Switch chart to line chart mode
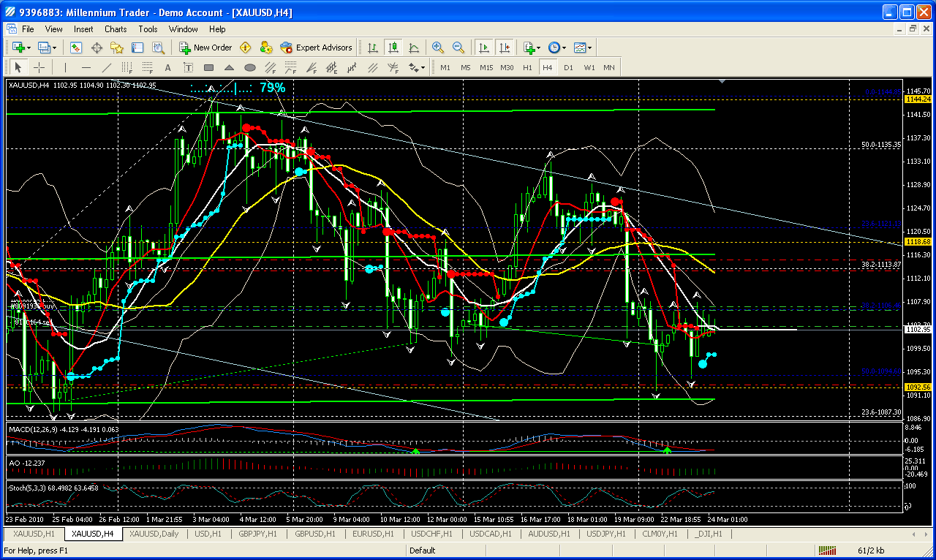 (414, 48)
